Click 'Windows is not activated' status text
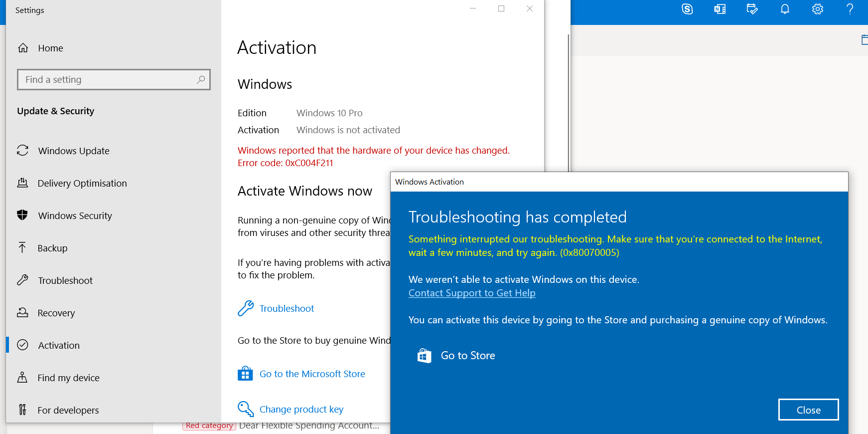The image size is (868, 434). pos(348,130)
